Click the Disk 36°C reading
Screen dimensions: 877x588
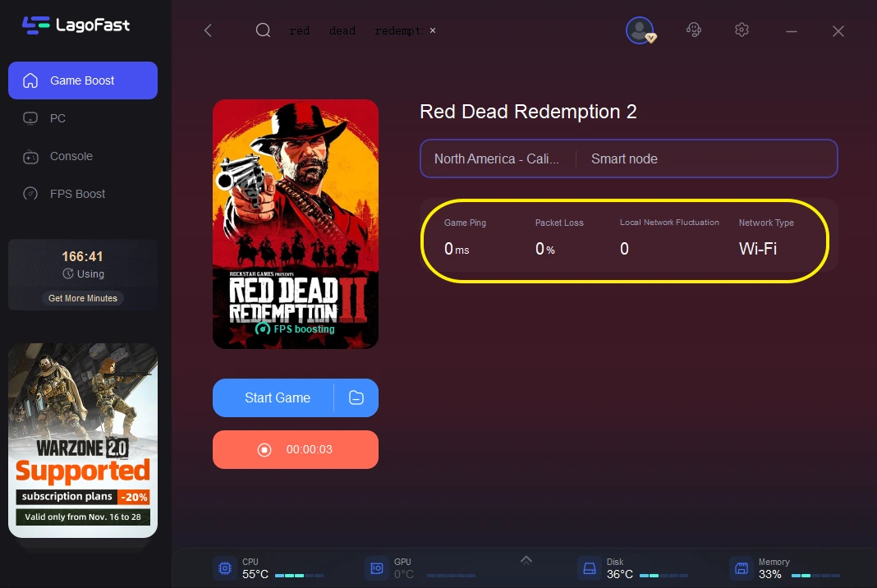pyautogui.click(x=620, y=575)
